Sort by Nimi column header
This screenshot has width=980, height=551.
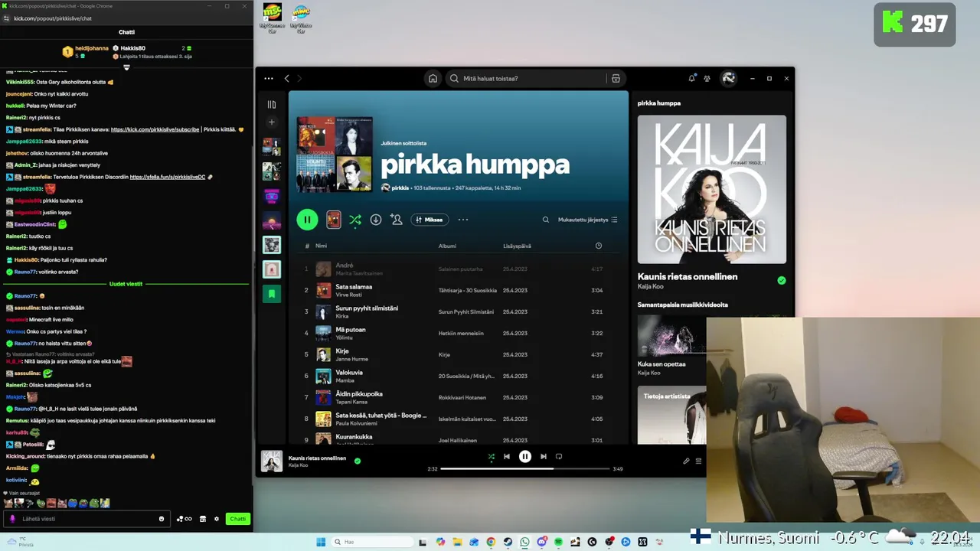pyautogui.click(x=321, y=246)
